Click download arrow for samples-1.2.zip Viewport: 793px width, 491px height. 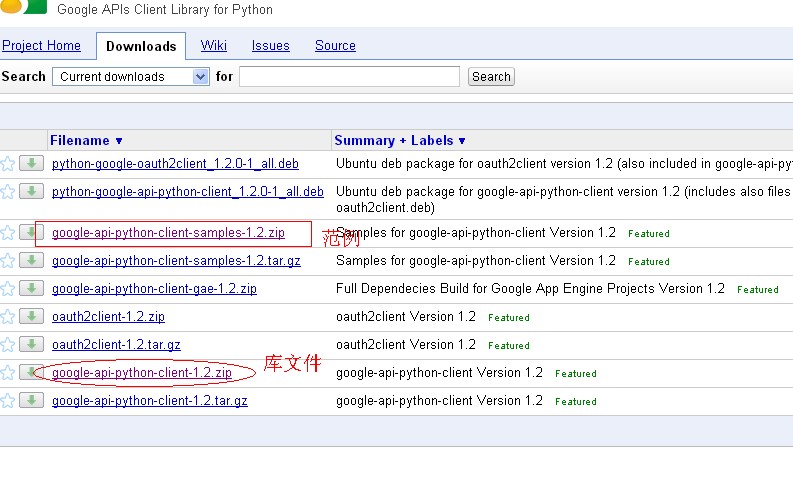(x=31, y=233)
